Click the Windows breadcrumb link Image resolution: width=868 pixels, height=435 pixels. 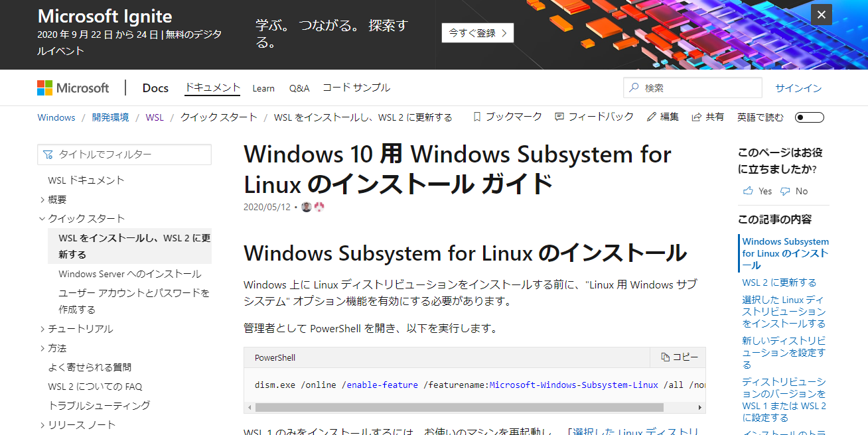56,117
